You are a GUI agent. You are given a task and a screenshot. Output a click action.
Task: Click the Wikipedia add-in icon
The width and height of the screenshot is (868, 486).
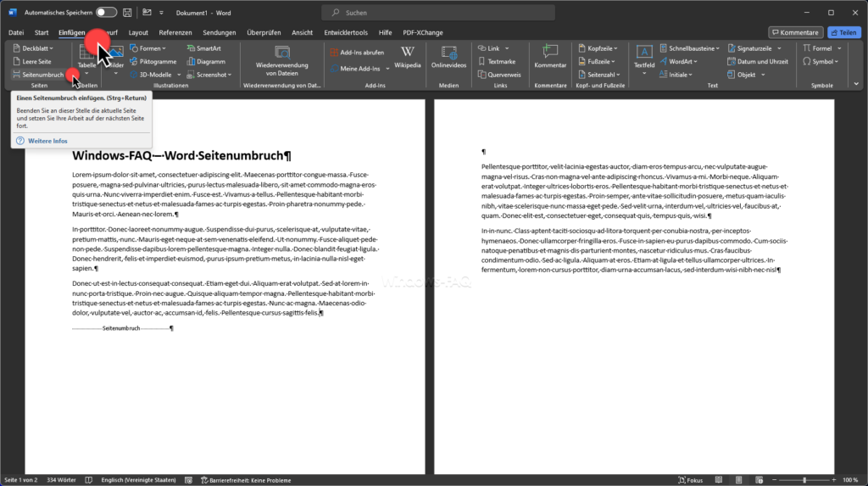408,58
